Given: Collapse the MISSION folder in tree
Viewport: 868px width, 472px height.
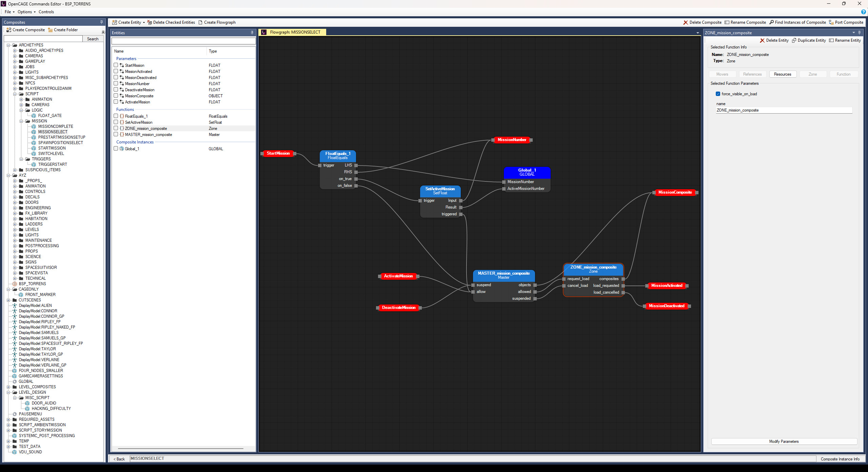Looking at the screenshot, I should [x=22, y=121].
